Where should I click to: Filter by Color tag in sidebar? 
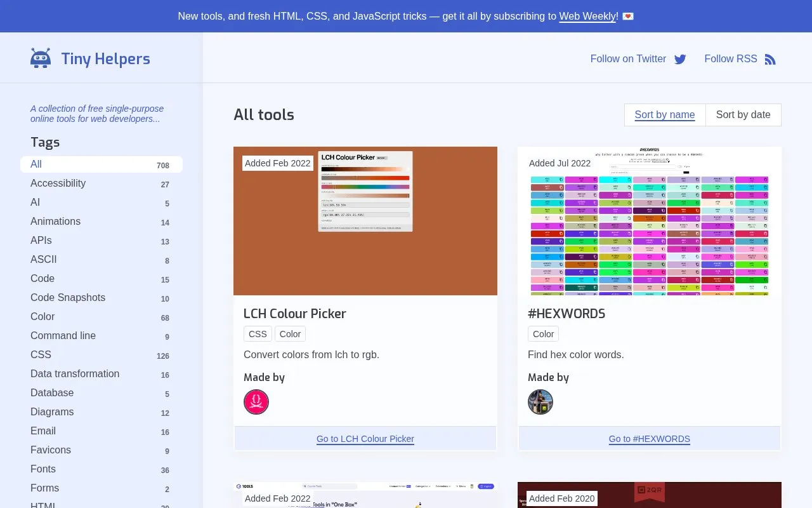(101, 317)
